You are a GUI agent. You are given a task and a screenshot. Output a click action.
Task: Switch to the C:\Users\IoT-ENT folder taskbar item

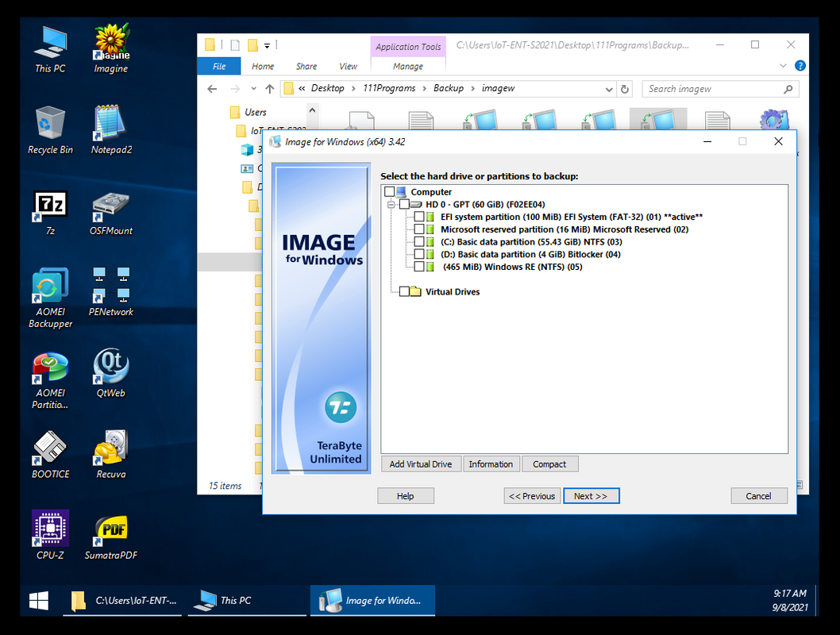click(x=122, y=600)
